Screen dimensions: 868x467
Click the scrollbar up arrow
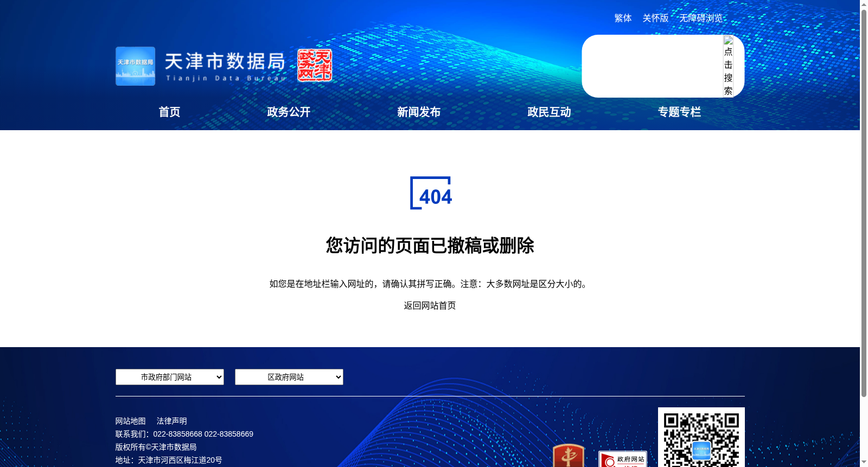864,4
